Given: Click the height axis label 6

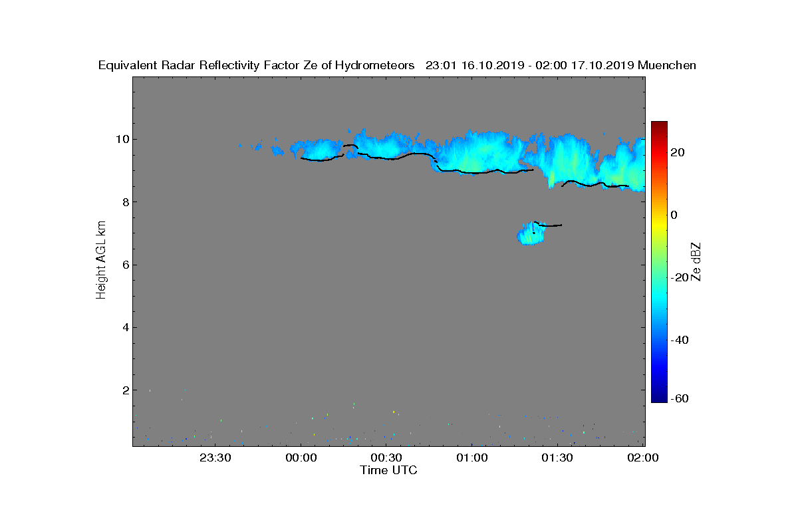Looking at the screenshot, I should (x=126, y=265).
